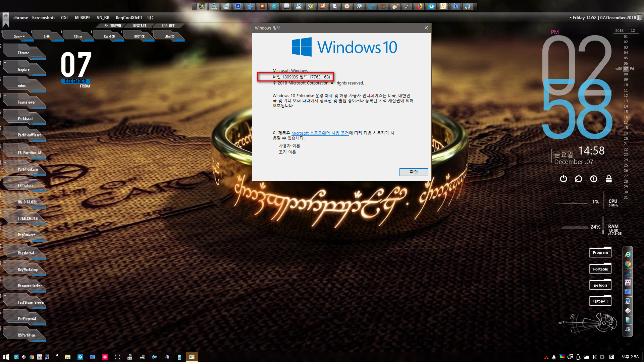Open the Portable folder widget
The image size is (644, 362).
[600, 269]
